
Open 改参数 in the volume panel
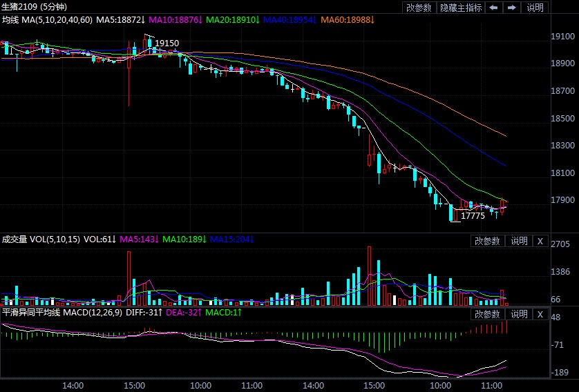pos(487,241)
